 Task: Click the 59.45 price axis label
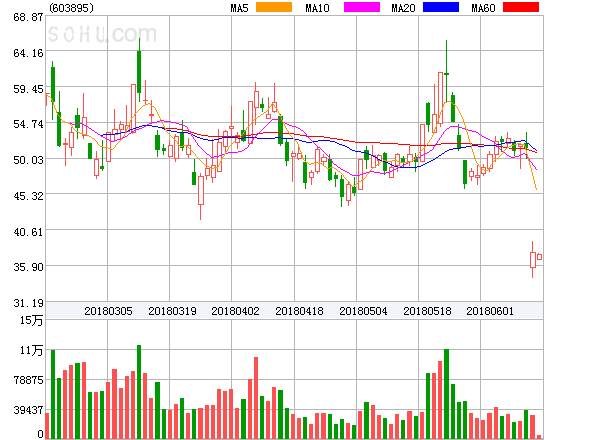28,89
